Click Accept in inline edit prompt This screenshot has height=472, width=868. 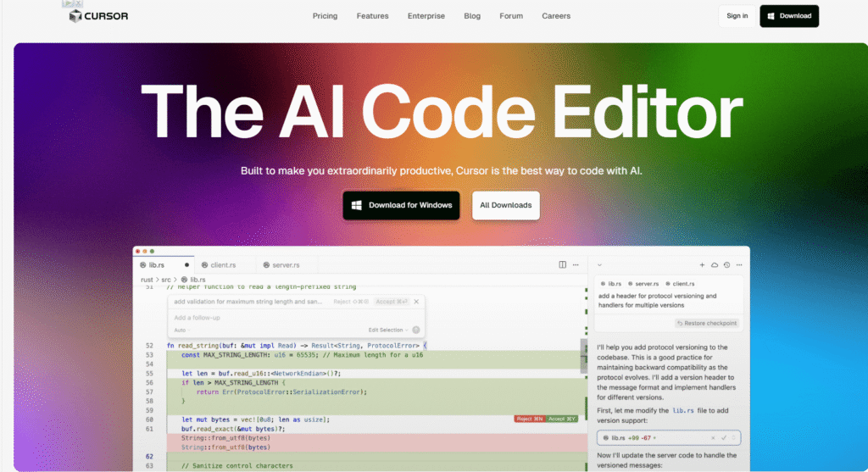tap(392, 302)
